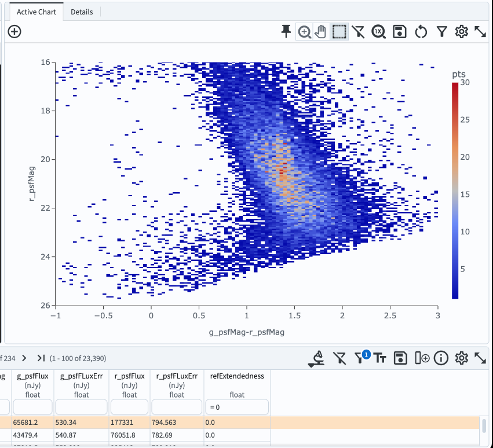
Task: Open table info panel
Action: point(441,358)
